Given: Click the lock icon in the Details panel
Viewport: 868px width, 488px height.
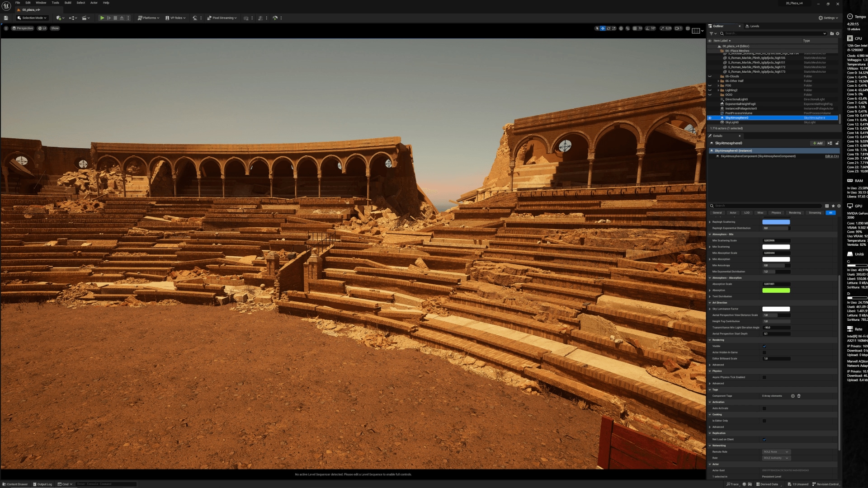Looking at the screenshot, I should coord(837,143).
